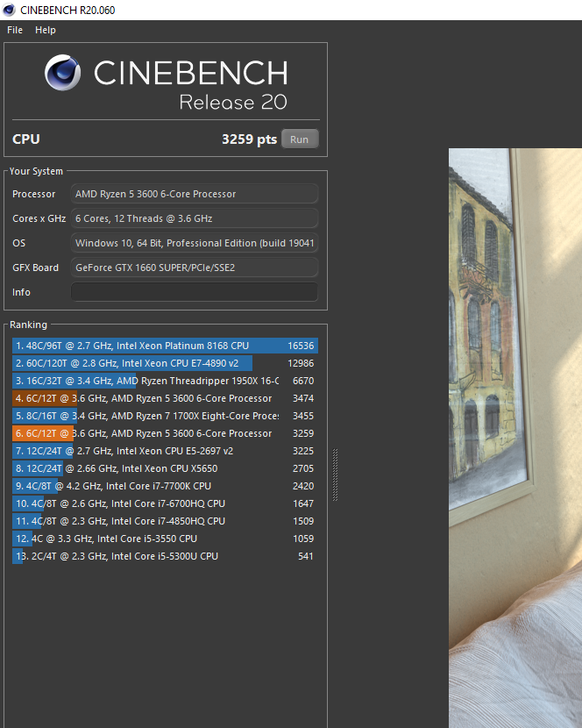The height and width of the screenshot is (728, 582).
Task: Select ranking 13 Core i5-5300U row
Action: click(165, 556)
